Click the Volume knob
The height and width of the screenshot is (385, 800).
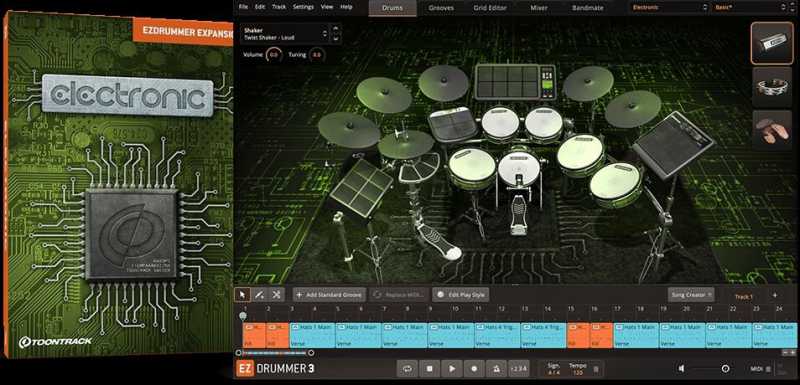click(x=274, y=55)
